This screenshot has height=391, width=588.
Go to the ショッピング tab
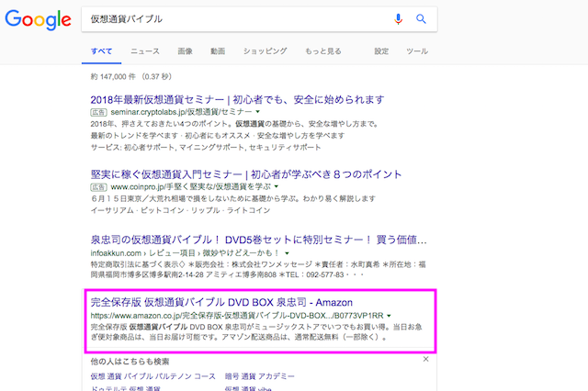click(265, 51)
